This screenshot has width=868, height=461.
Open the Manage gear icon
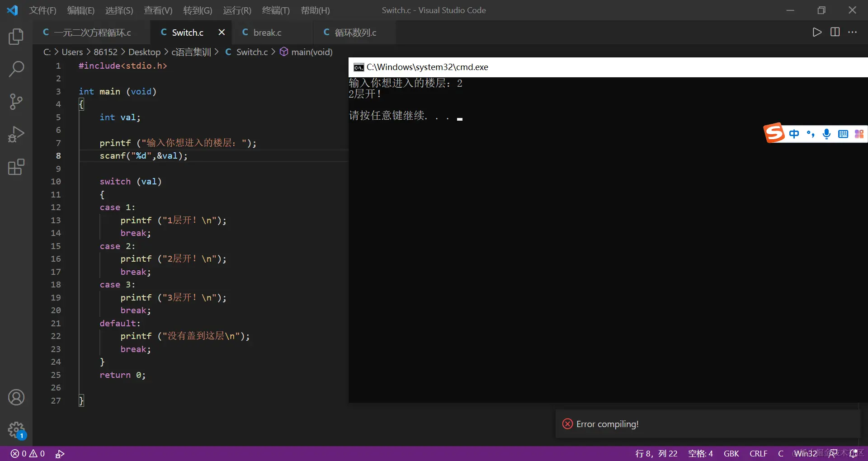tap(16, 430)
